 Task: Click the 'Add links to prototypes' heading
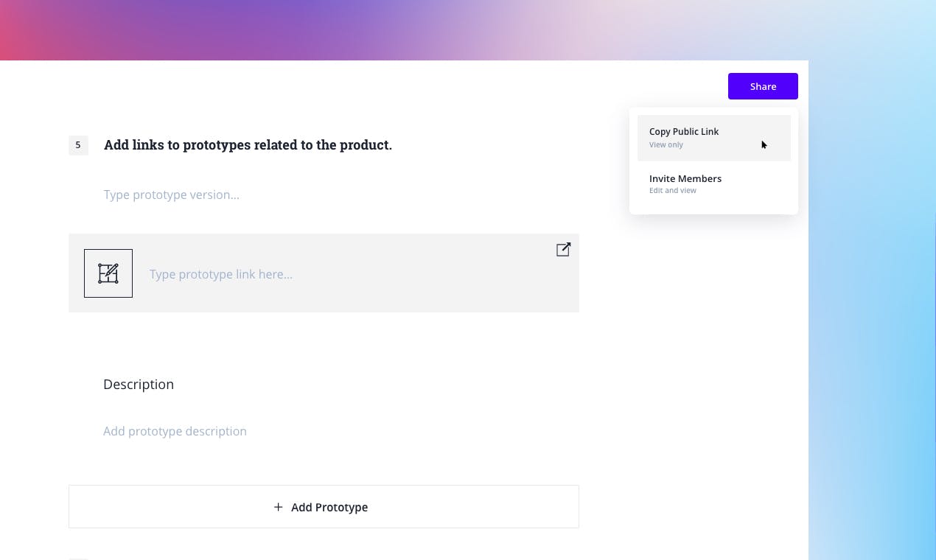[248, 145]
